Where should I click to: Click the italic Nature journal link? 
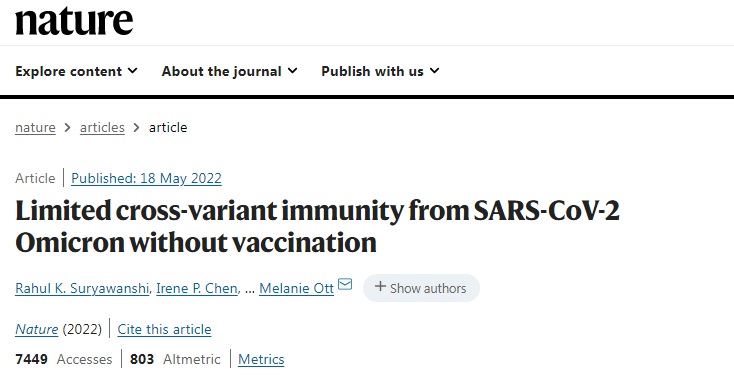pos(37,330)
